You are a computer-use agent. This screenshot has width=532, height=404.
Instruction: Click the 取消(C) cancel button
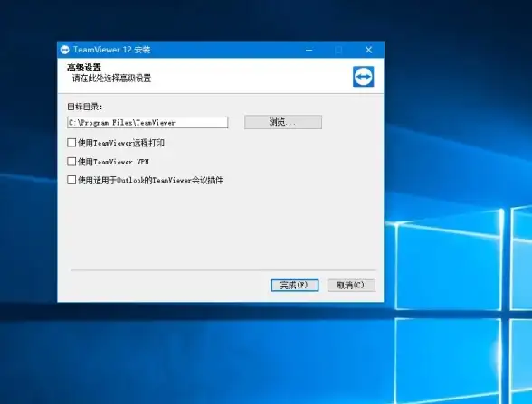pyautogui.click(x=351, y=285)
